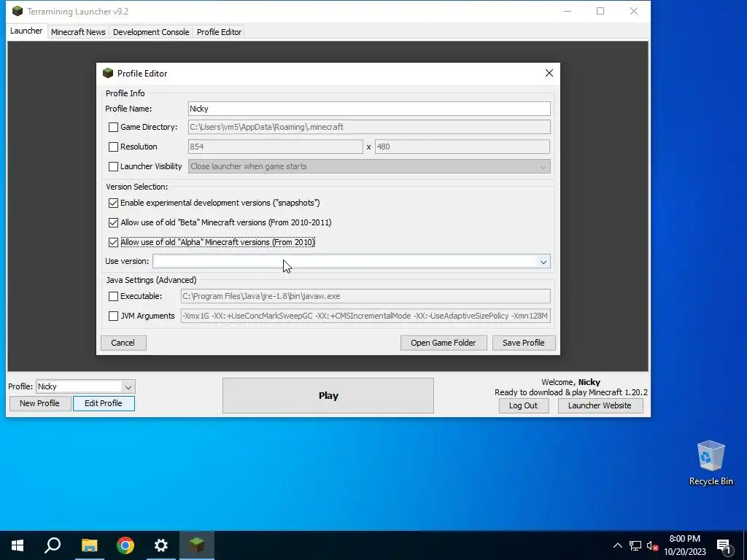Click the JVM Arguments text field
747x560 pixels.
[365, 316]
